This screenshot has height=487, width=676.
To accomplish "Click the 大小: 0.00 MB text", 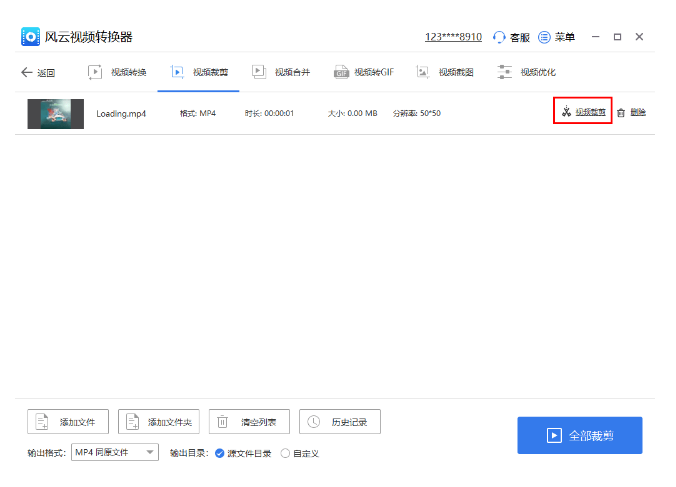I will 352,113.
